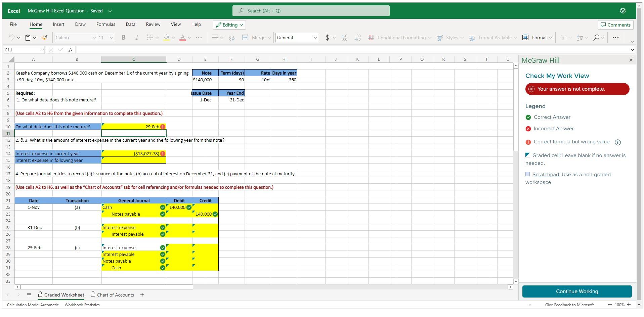Open the Chart of Accounts sheet
This screenshot has width=644, height=317.
point(112,295)
